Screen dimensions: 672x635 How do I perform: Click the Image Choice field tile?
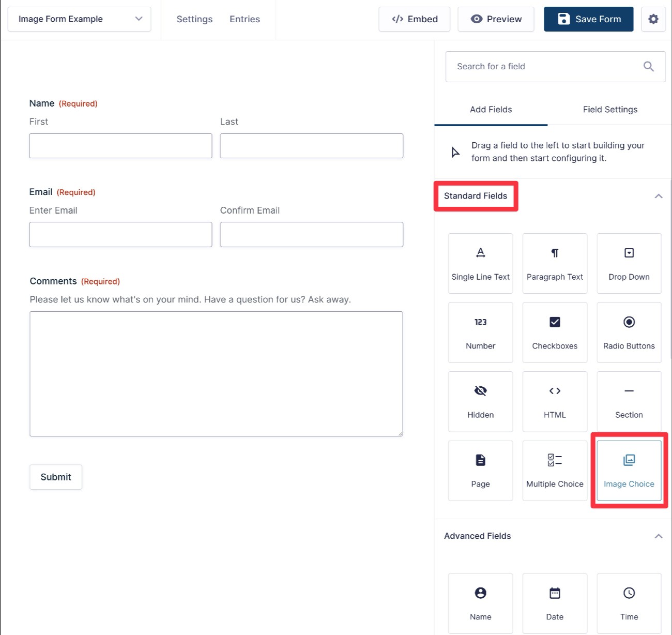tap(629, 470)
